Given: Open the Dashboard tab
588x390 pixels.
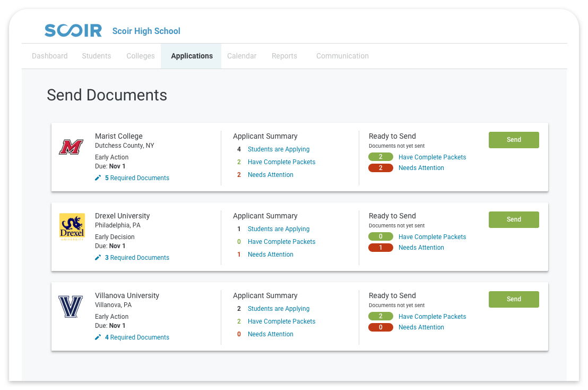Looking at the screenshot, I should (50, 56).
